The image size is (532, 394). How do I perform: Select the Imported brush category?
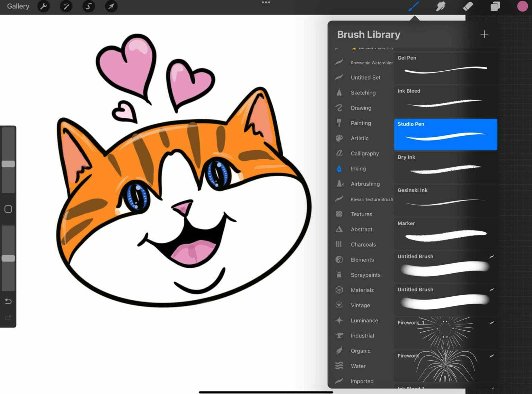click(362, 381)
